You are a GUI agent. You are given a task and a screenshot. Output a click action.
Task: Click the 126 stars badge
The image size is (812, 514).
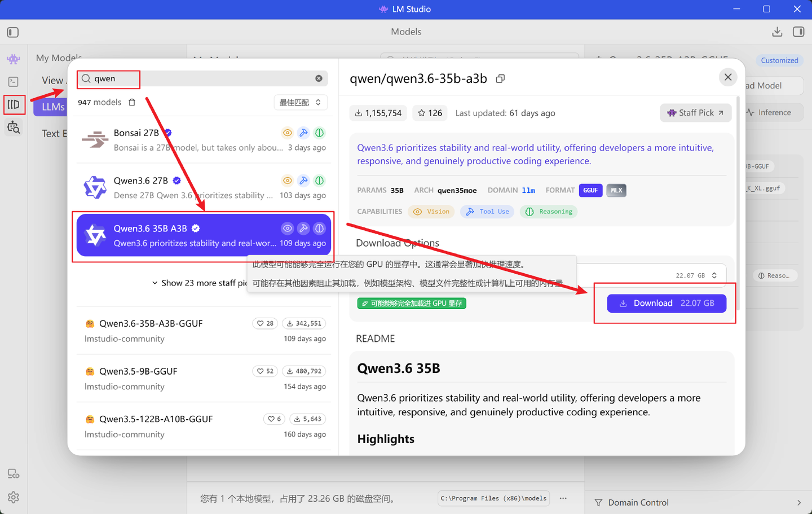(x=430, y=113)
